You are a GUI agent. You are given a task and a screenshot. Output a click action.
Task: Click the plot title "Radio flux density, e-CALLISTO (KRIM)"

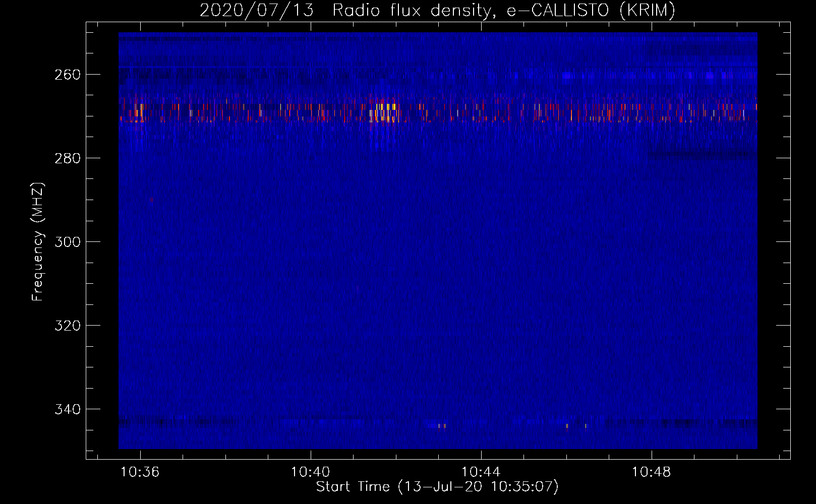click(x=503, y=11)
